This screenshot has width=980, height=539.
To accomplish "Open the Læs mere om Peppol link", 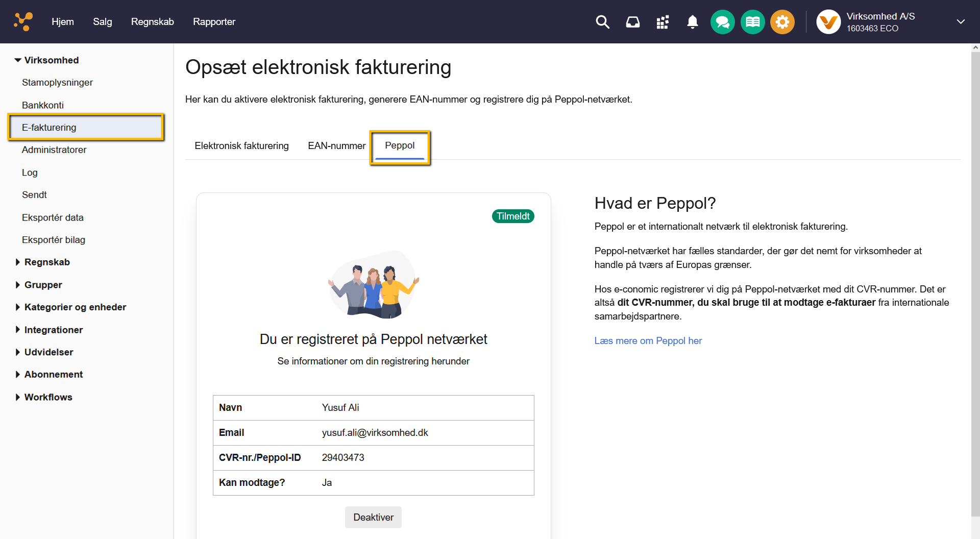I will 648,340.
